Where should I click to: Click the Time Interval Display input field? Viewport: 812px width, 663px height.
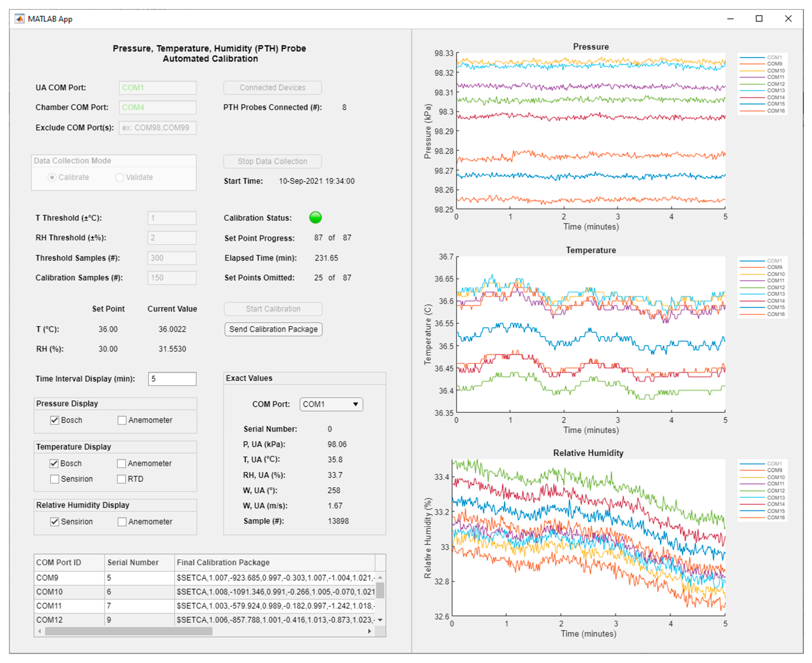[x=172, y=379]
